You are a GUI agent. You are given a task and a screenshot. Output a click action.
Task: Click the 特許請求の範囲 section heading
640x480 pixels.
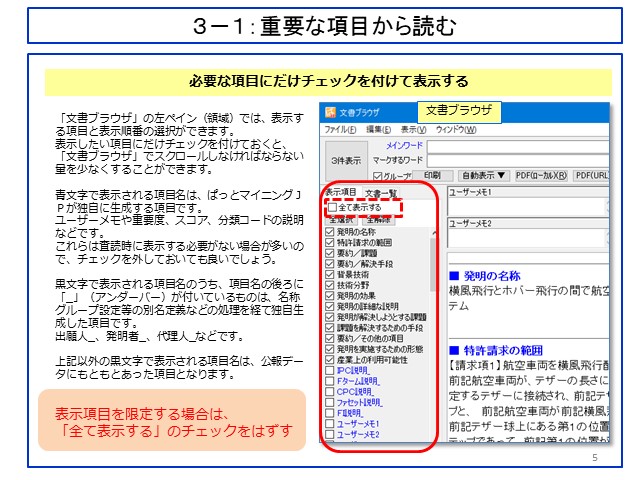[x=496, y=350]
